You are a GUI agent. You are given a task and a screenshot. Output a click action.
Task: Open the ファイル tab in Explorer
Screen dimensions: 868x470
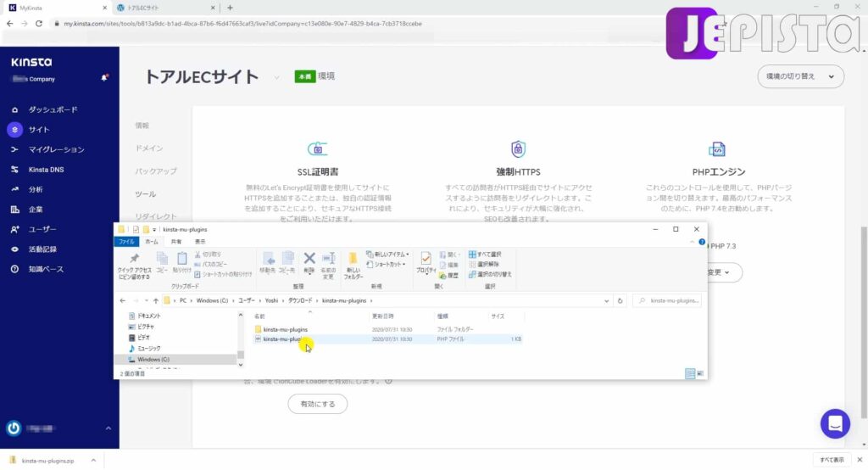coord(126,242)
